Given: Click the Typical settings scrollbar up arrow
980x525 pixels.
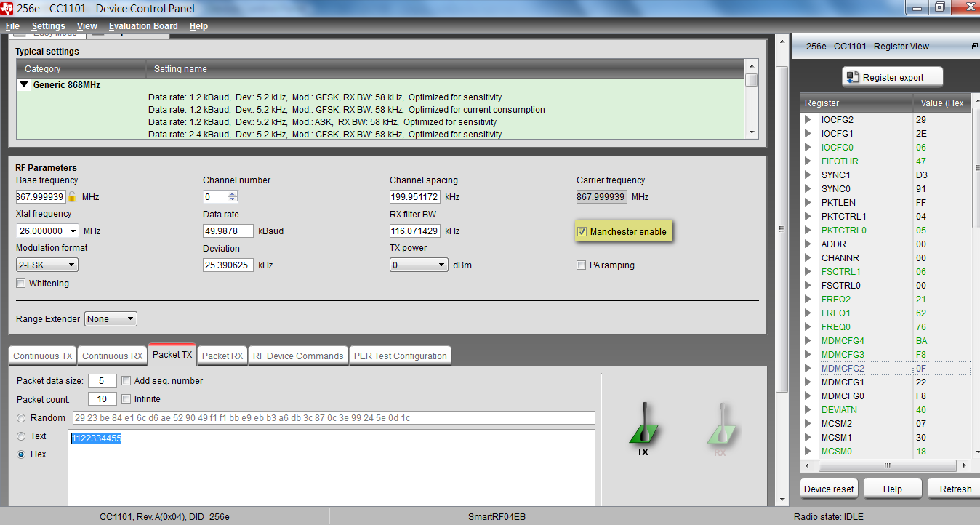Looking at the screenshot, I should pyautogui.click(x=752, y=65).
